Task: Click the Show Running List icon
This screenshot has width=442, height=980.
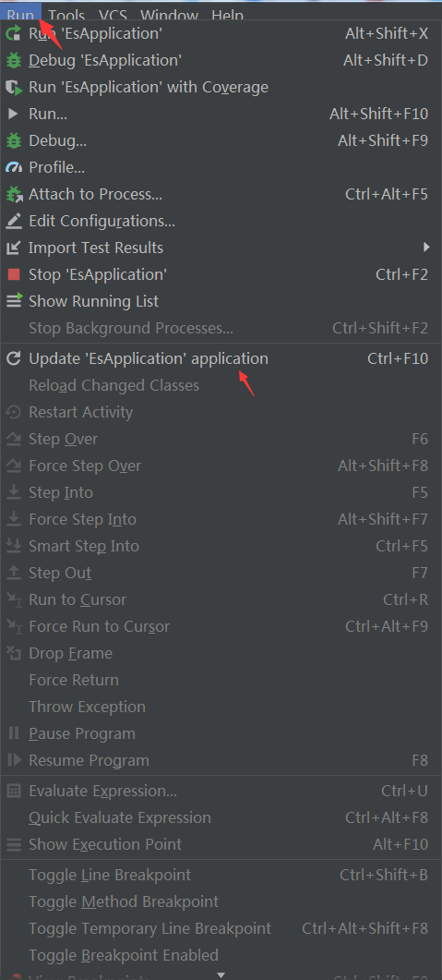Action: pyautogui.click(x=14, y=301)
